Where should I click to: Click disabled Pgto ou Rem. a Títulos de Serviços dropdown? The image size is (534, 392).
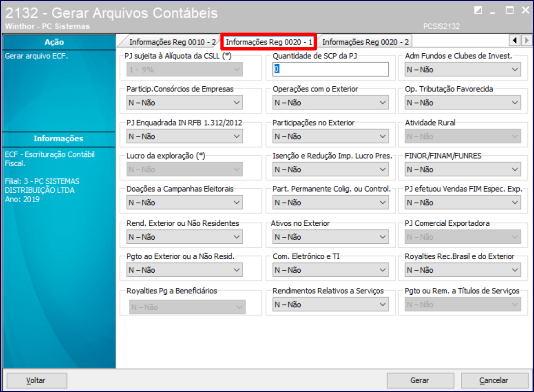(462, 304)
